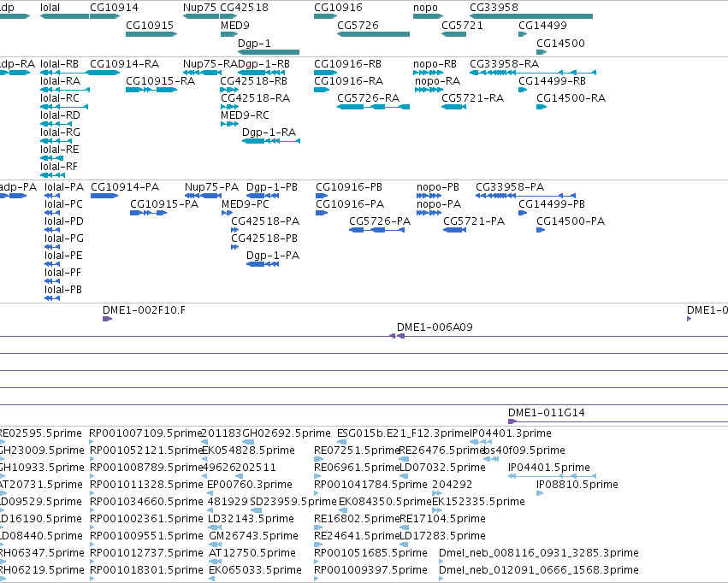
Task: Click the AT12750.5prime EST label
Action: tap(252, 553)
